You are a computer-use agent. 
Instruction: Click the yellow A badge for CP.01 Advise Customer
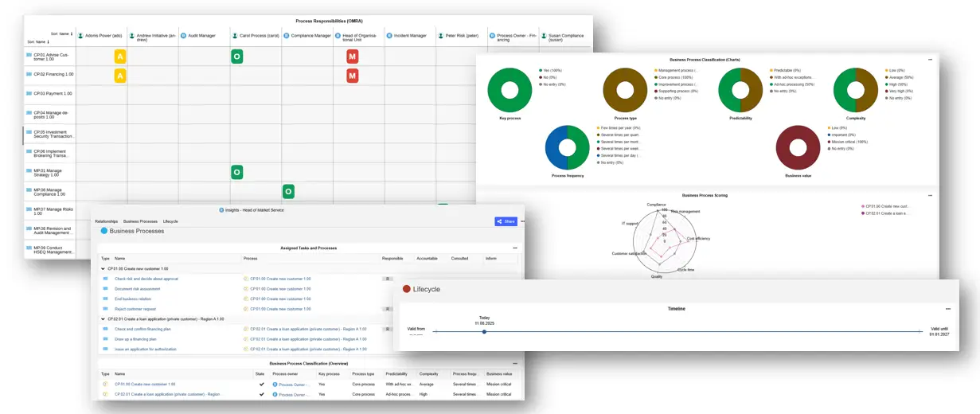[x=120, y=57]
